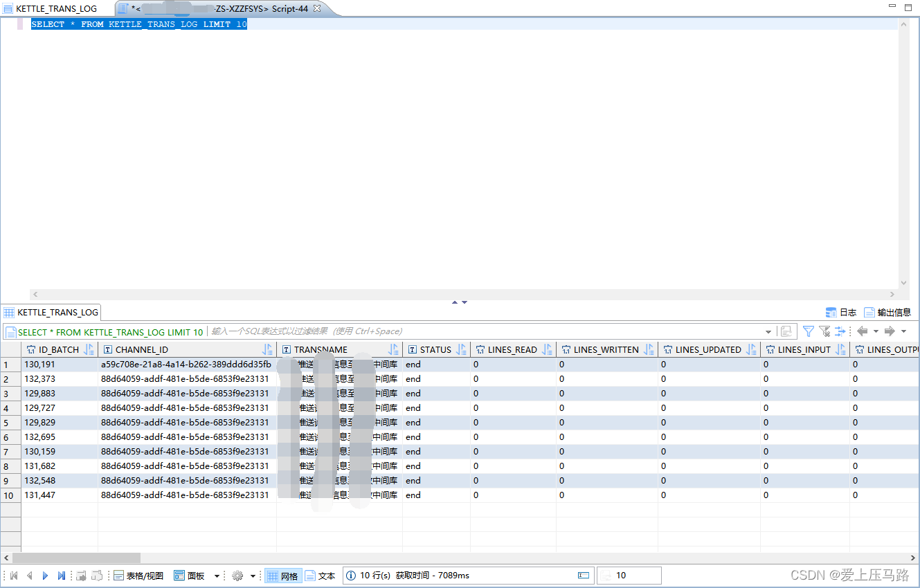Open back history dropdown arrow
The width and height of the screenshot is (920, 588).
[x=876, y=332]
